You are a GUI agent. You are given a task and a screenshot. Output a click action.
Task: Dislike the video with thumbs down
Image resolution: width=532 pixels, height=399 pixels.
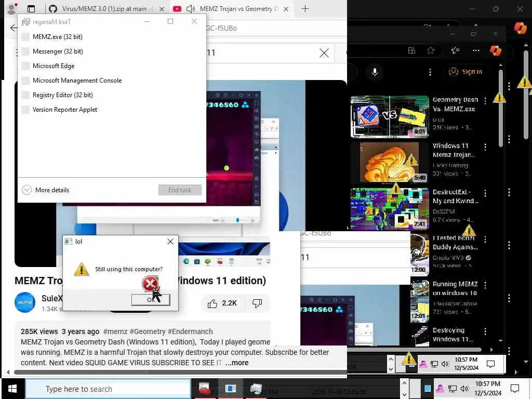257,303
